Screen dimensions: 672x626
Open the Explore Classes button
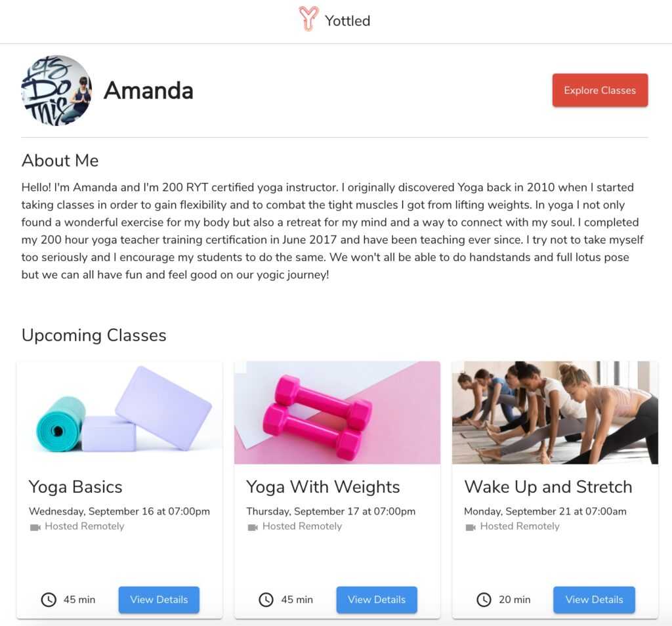point(600,91)
